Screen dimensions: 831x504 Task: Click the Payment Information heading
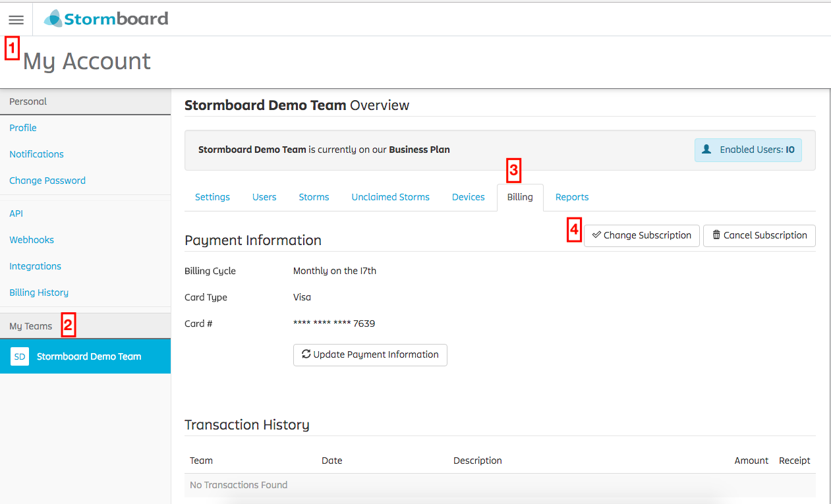(x=253, y=240)
